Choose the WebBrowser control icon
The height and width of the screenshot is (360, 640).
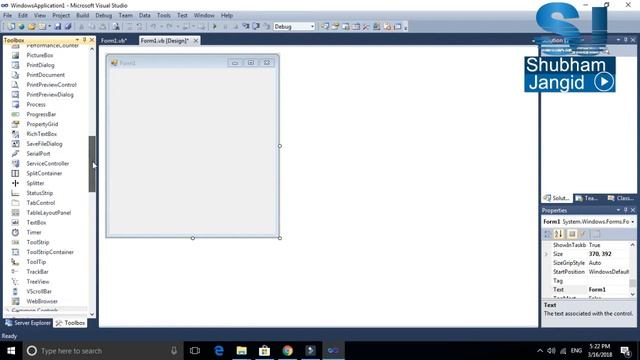[x=16, y=301]
